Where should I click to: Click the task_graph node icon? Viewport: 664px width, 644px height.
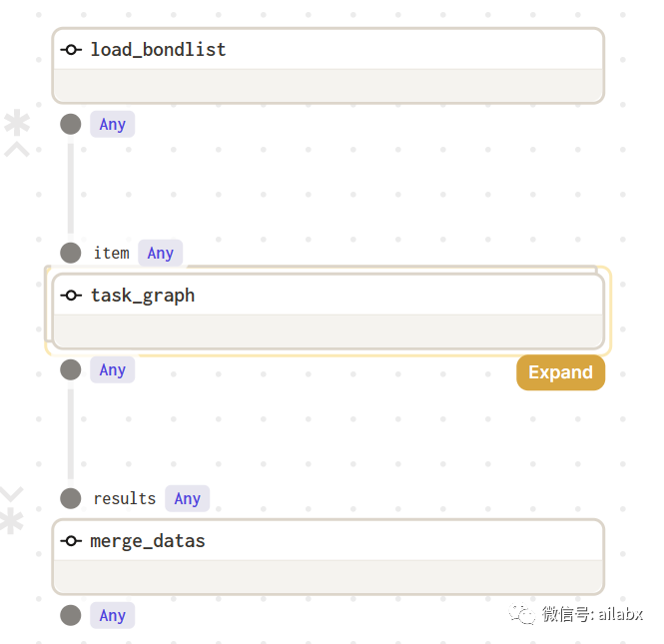pyautogui.click(x=71, y=296)
